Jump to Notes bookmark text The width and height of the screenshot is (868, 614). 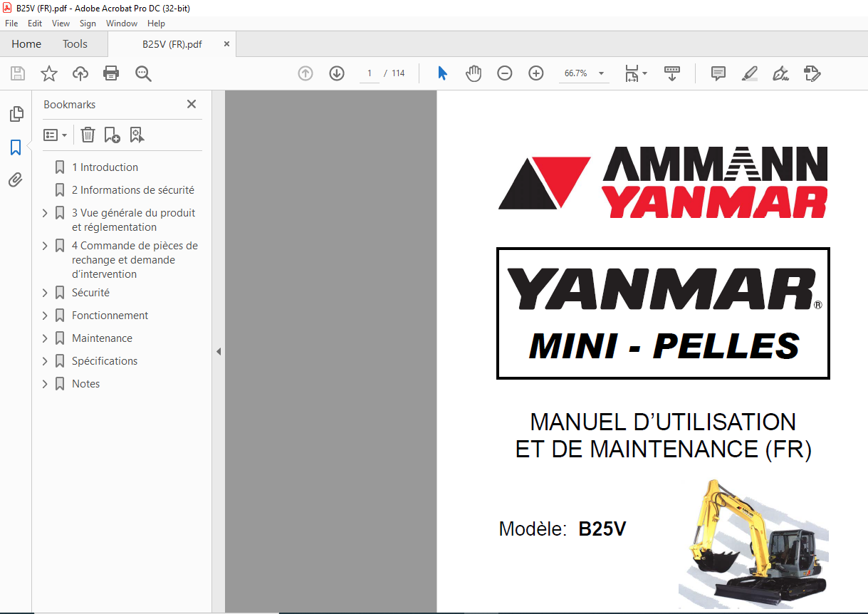pos(86,384)
